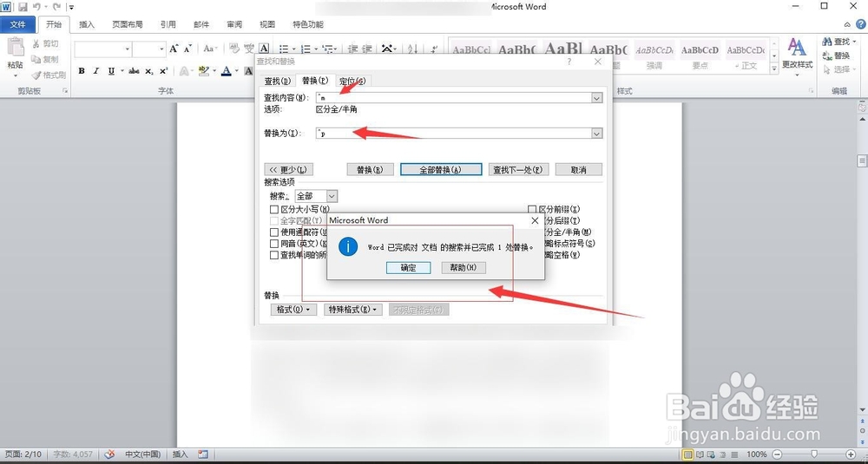
Task: Click the macro recording icon in status bar
Action: [203, 454]
